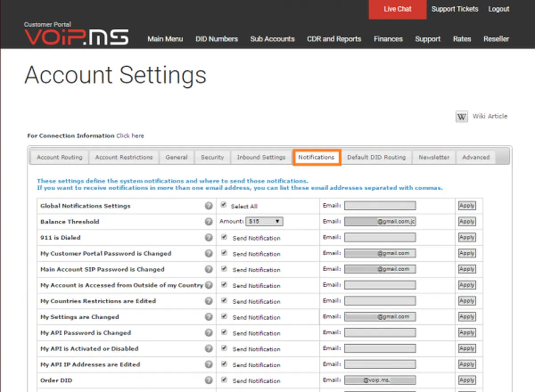Screen dimensions: 535x392
Task: Open help icon for Balance Threshold
Action: click(209, 221)
